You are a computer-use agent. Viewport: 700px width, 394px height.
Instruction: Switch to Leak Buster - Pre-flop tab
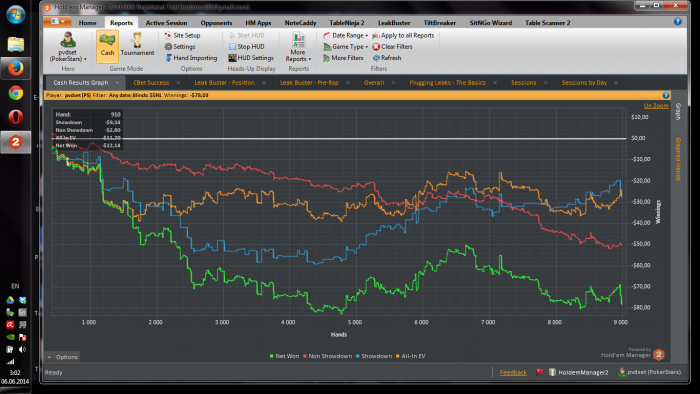pyautogui.click(x=309, y=83)
